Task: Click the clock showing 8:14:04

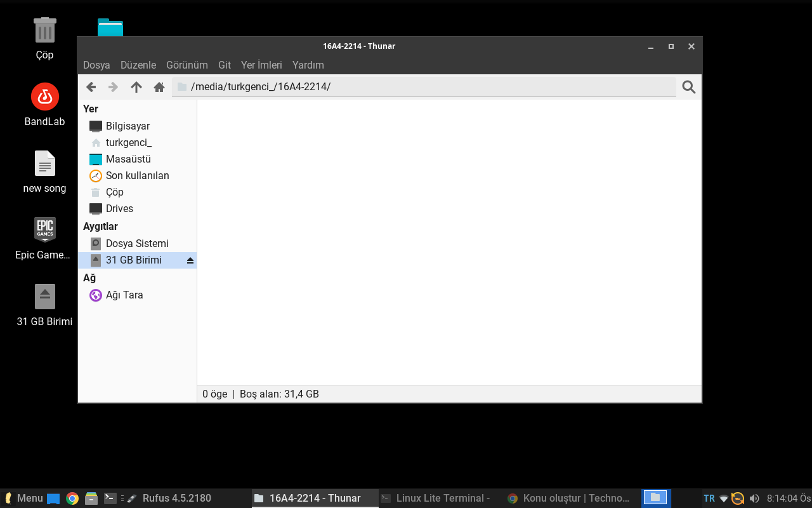Action: pyautogui.click(x=789, y=498)
